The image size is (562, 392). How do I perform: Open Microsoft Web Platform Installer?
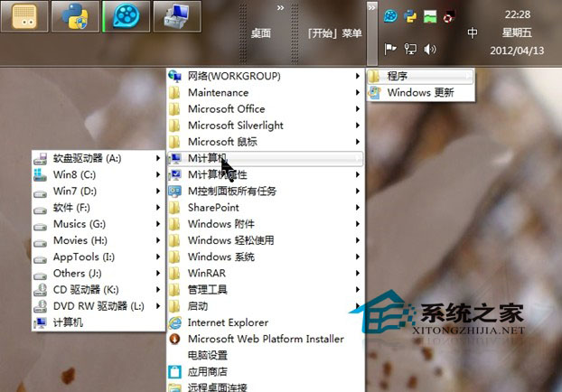click(265, 339)
